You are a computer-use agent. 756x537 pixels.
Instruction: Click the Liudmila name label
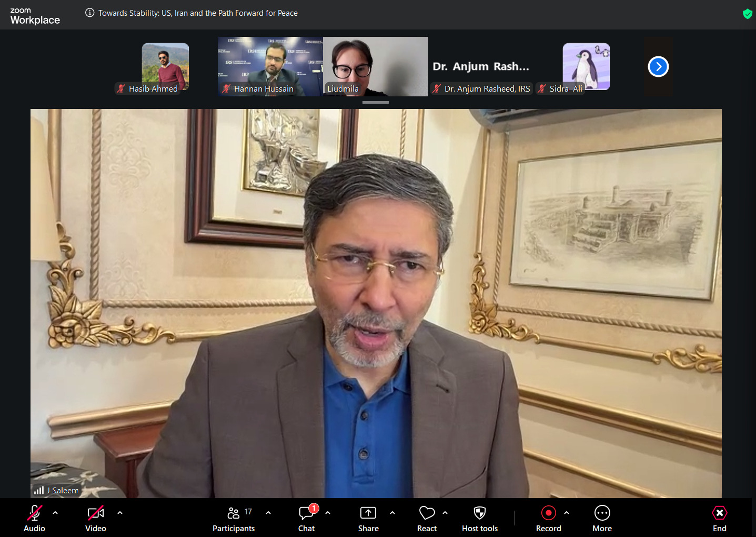tap(343, 88)
